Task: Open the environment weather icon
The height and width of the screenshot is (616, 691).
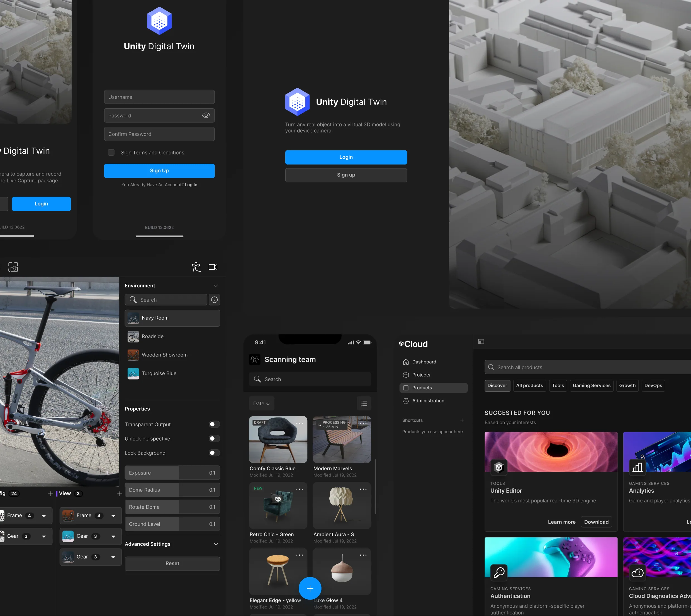Action: pos(196,267)
